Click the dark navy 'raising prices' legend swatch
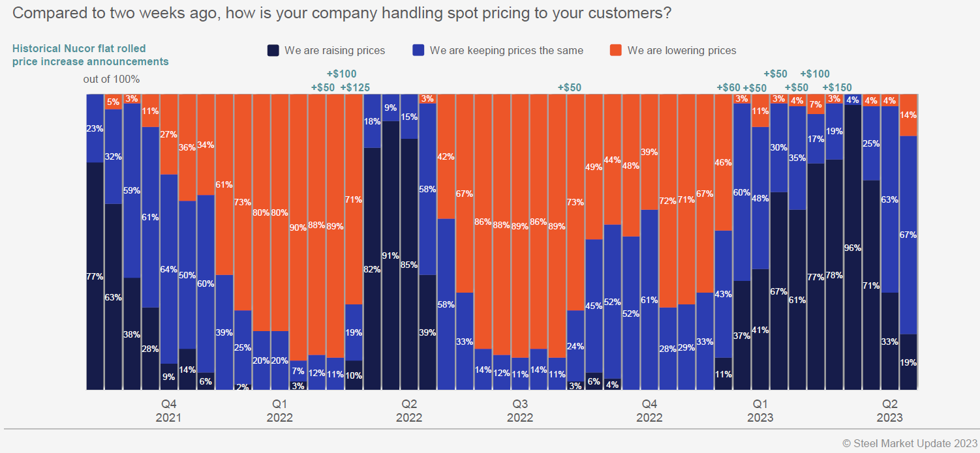This screenshot has height=453, width=980. [x=273, y=50]
